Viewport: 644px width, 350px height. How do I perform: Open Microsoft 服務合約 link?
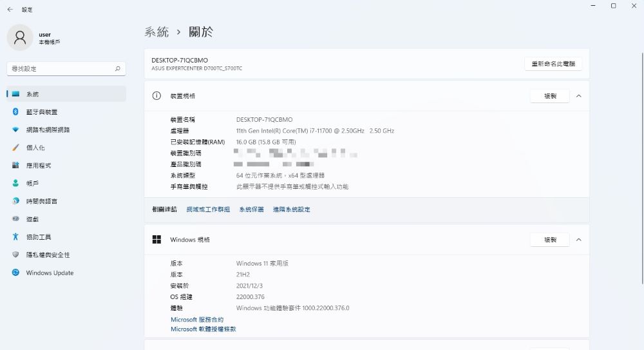(197, 320)
